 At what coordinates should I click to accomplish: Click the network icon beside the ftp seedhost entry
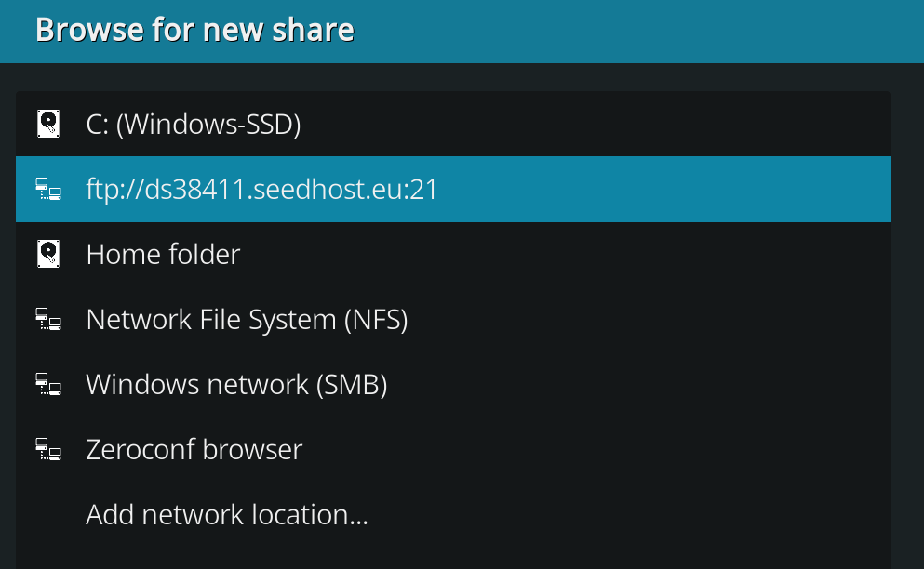(x=48, y=189)
